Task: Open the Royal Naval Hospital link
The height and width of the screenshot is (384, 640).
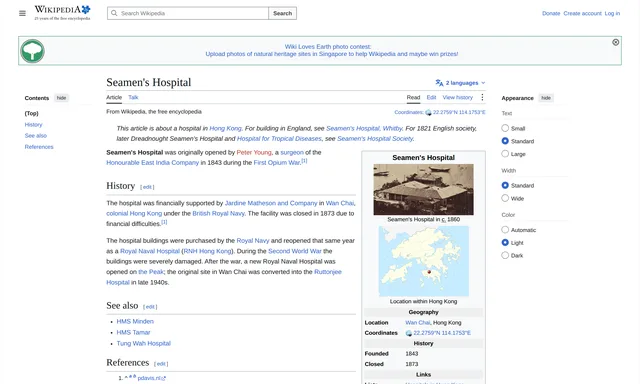Action: coord(150,251)
